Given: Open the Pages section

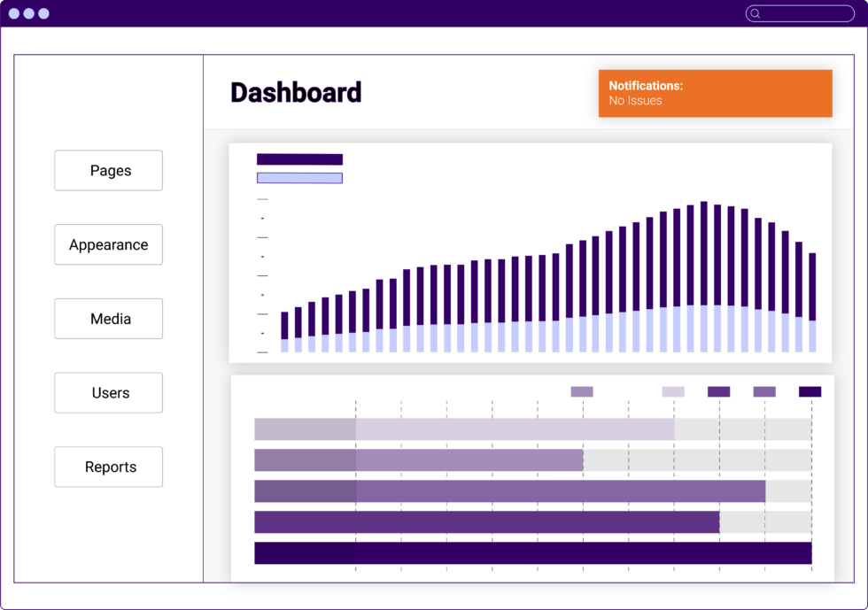Looking at the screenshot, I should 109,171.
